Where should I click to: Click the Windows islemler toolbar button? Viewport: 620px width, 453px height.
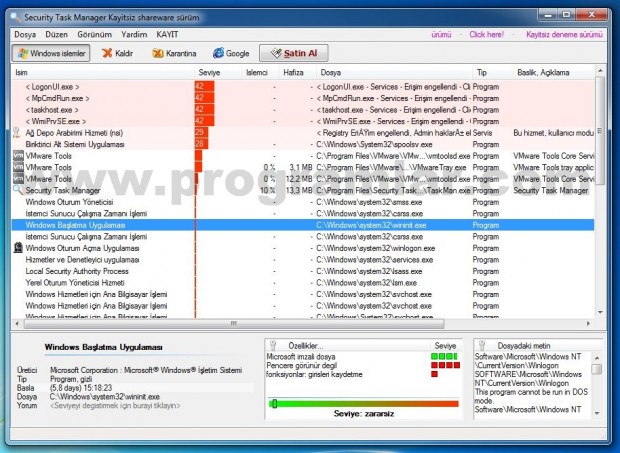tap(51, 53)
